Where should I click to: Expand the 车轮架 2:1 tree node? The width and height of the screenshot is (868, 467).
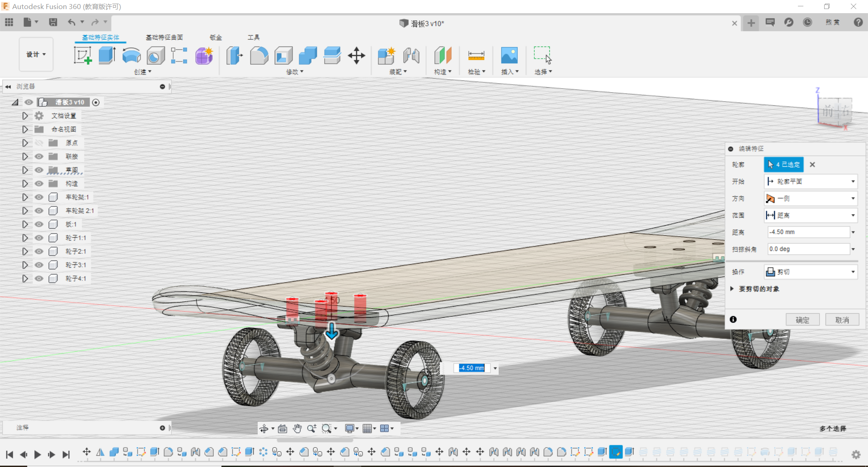click(25, 211)
